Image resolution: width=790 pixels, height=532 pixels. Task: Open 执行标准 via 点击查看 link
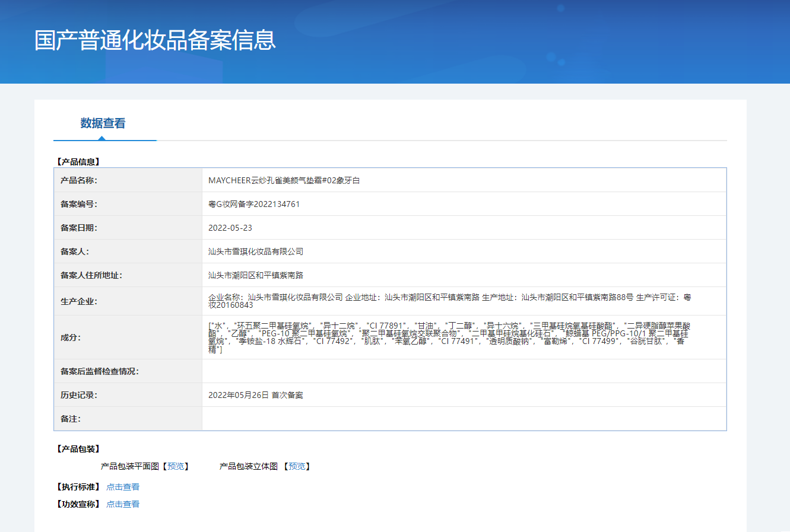123,486
